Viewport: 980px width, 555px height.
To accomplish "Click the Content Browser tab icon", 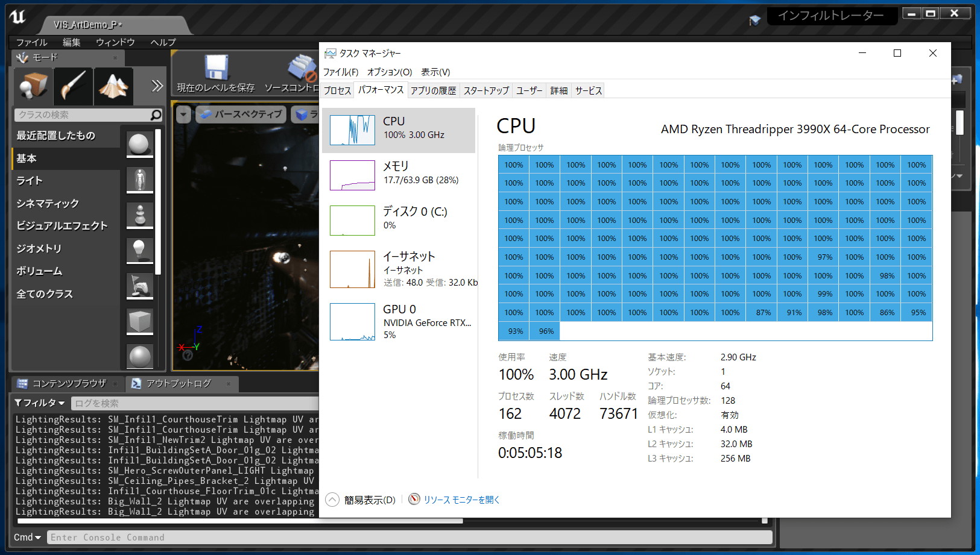I will click(22, 383).
